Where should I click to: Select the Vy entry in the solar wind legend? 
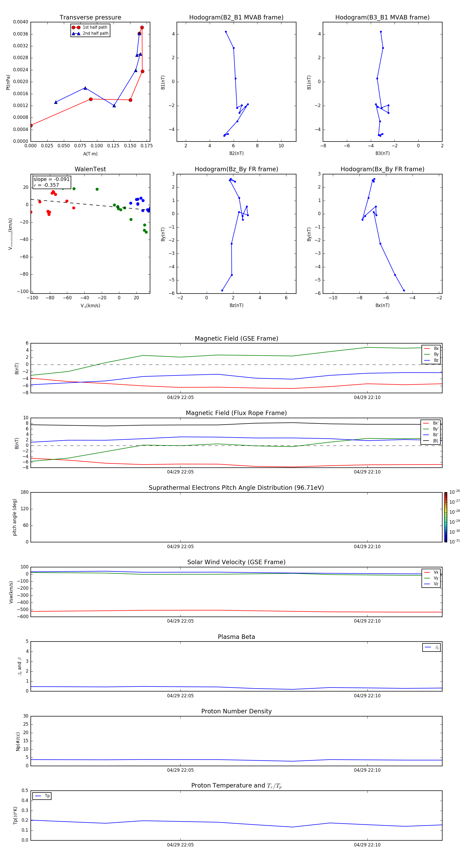pyautogui.click(x=431, y=578)
